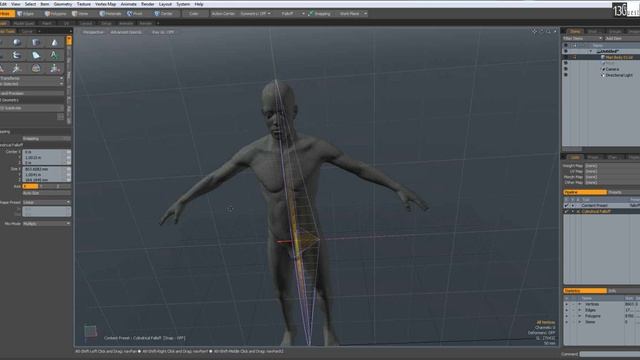Click the Center Y input field
Viewport: 640px width, 360px height.
(44, 157)
